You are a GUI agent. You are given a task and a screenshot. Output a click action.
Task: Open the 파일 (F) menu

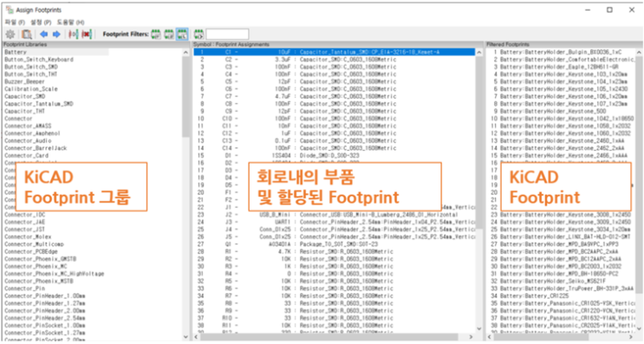(16, 23)
